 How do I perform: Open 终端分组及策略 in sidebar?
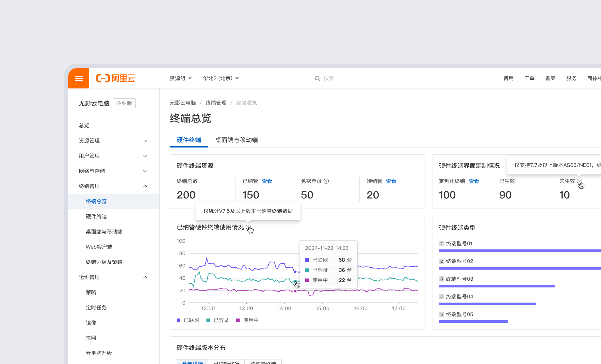tap(114, 262)
